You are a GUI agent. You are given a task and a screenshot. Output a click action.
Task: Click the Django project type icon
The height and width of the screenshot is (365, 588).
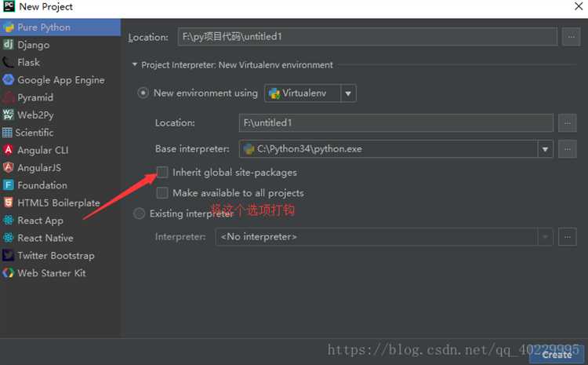click(x=9, y=45)
